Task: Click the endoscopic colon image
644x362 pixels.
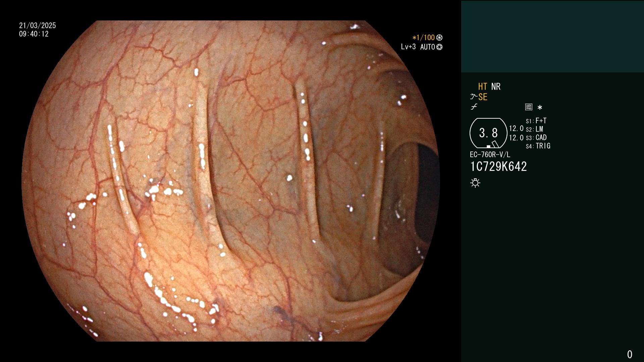Action: [x=231, y=181]
